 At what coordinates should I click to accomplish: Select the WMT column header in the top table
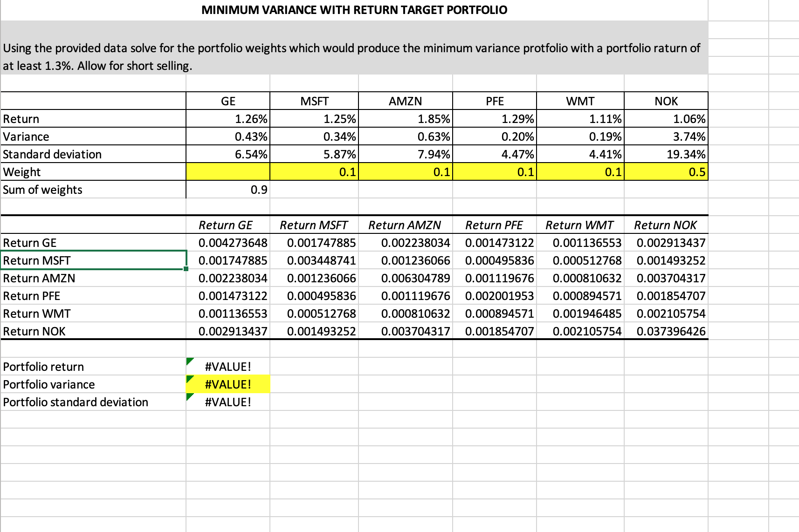tap(580, 101)
